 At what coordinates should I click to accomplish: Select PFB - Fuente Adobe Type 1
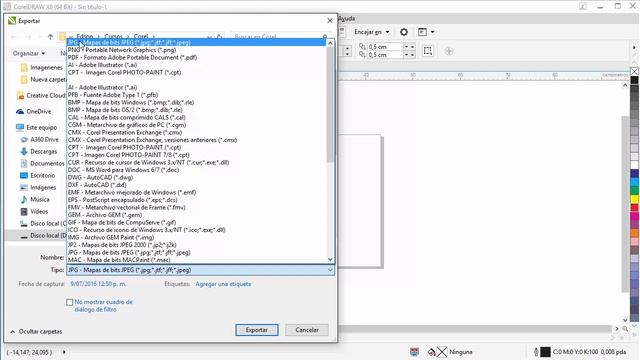point(113,95)
